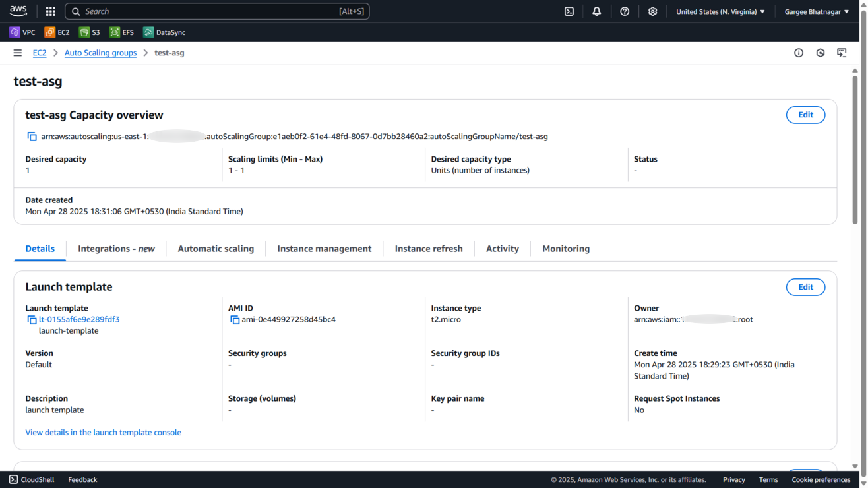The image size is (868, 488).
Task: Copy the AMI ID
Action: tap(235, 320)
